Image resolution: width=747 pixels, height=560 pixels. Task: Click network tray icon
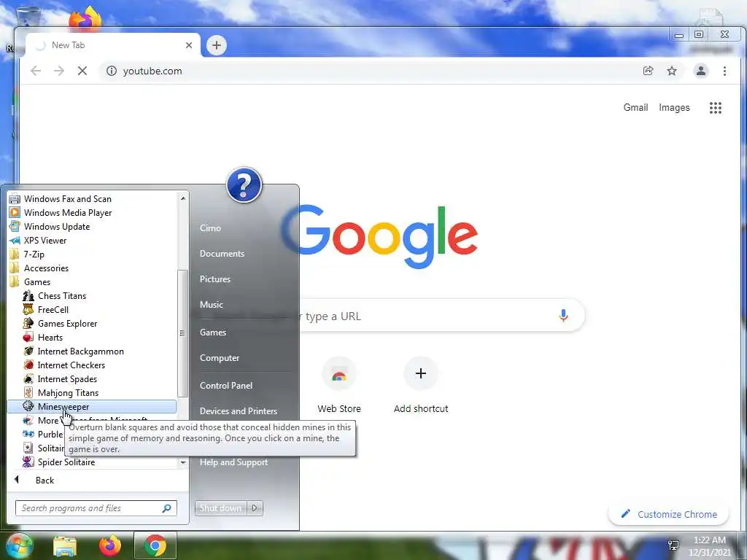tap(673, 545)
